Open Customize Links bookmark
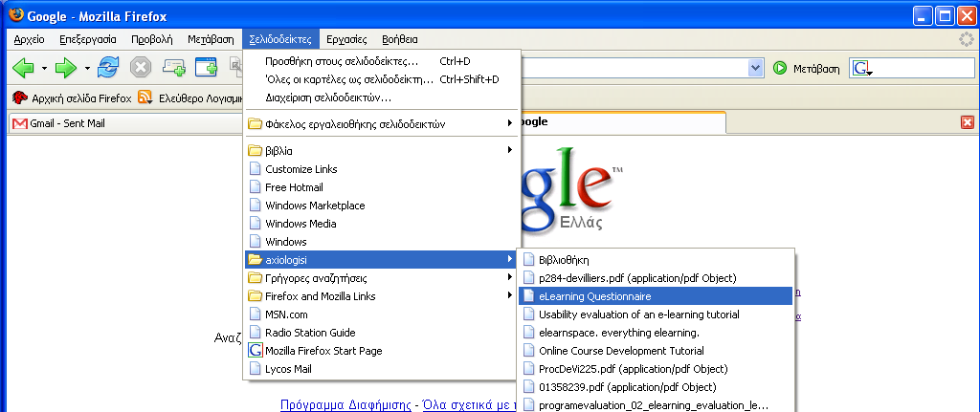Image resolution: width=980 pixels, height=412 pixels. (382, 168)
